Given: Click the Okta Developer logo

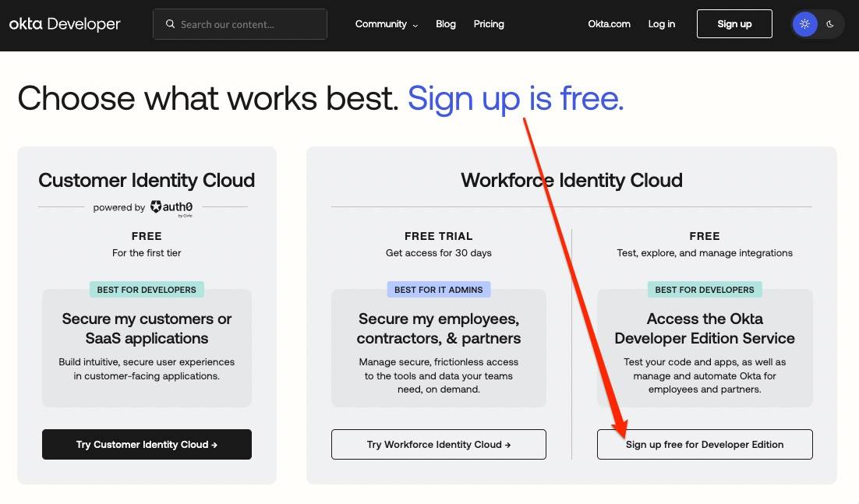Looking at the screenshot, I should [65, 24].
